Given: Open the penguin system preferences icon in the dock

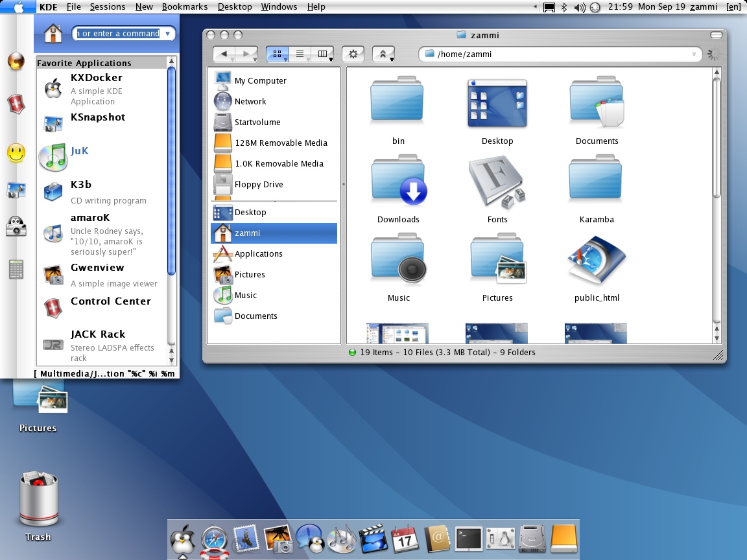Looking at the screenshot, I should coord(501,539).
